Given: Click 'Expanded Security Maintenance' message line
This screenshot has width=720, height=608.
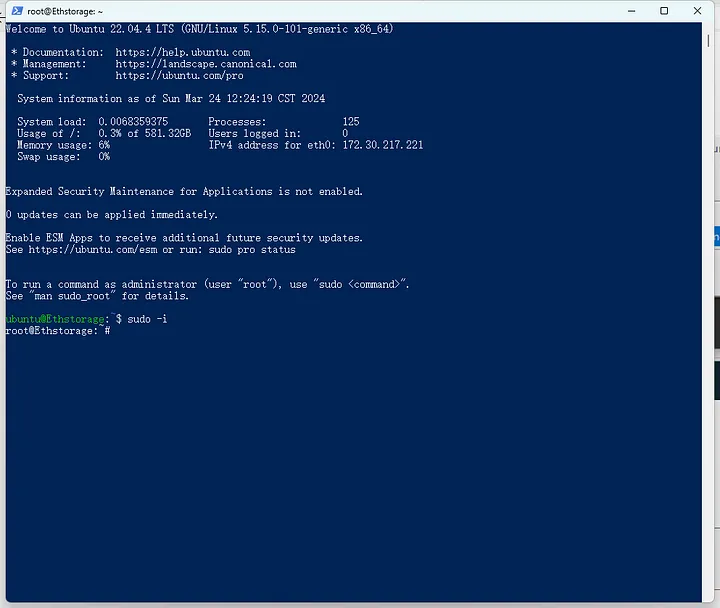Looking at the screenshot, I should (184, 191).
